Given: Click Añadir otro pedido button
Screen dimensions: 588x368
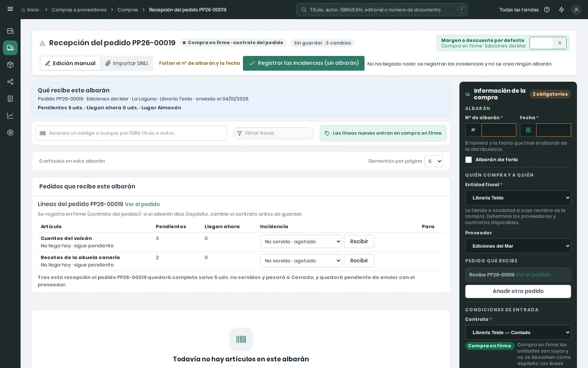Looking at the screenshot, I should point(518,291).
